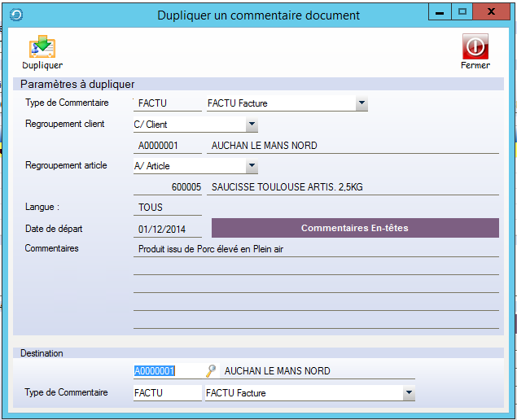The image size is (517, 420).
Task: Maximize the dialog window
Action: coord(462,13)
